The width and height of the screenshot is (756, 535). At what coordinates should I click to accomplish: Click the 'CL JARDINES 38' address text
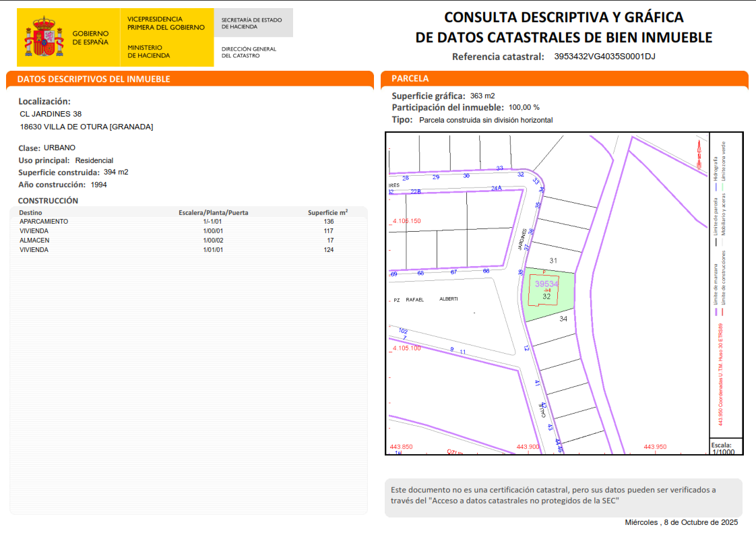point(51,114)
